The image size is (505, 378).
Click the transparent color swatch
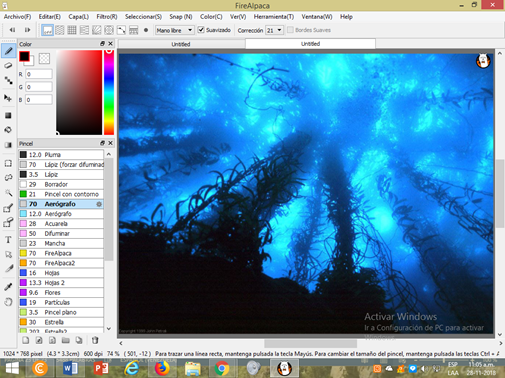(x=44, y=58)
